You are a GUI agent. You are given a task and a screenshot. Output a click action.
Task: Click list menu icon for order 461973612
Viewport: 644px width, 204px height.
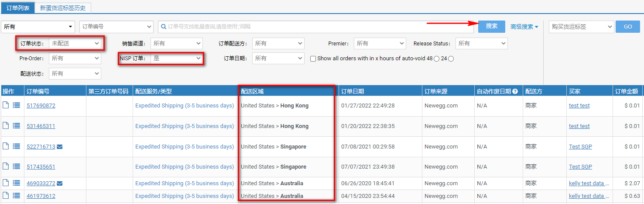pyautogui.click(x=17, y=196)
